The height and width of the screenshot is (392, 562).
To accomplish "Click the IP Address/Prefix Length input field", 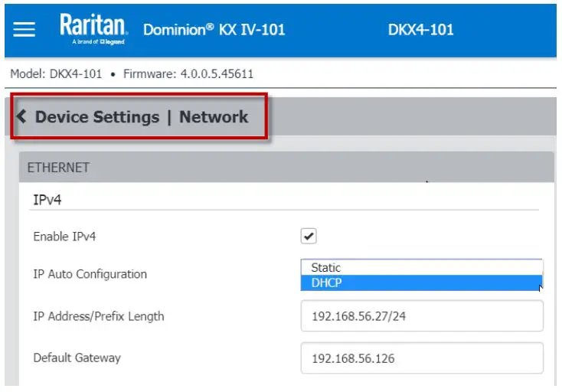I will pyautogui.click(x=422, y=316).
